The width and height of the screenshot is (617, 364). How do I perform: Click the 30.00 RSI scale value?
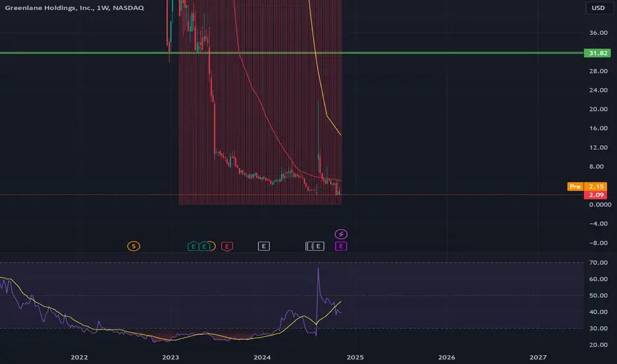point(598,328)
